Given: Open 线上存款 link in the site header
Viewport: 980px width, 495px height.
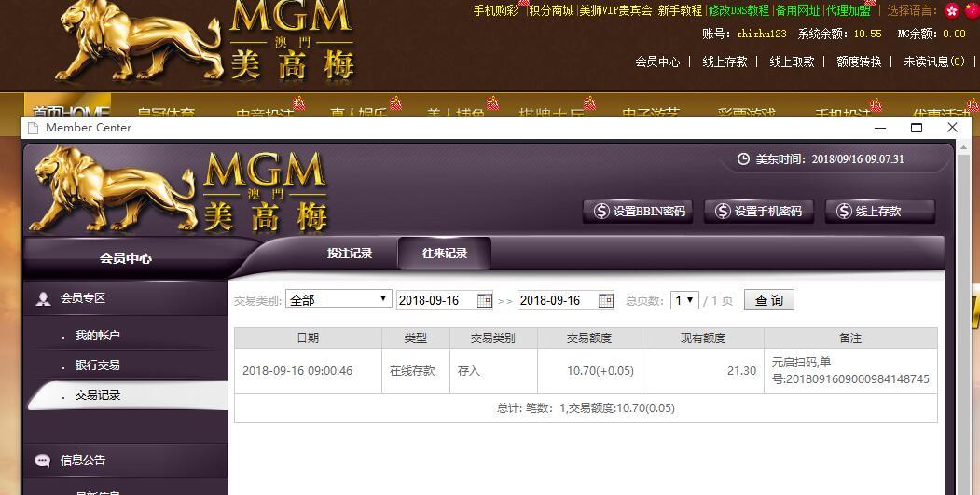Looking at the screenshot, I should click(725, 62).
